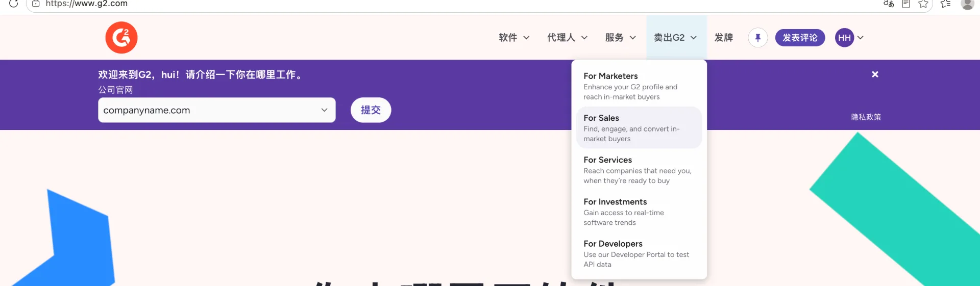Expand the 代理人 dropdown menu
The height and width of the screenshot is (286, 980).
tap(568, 38)
